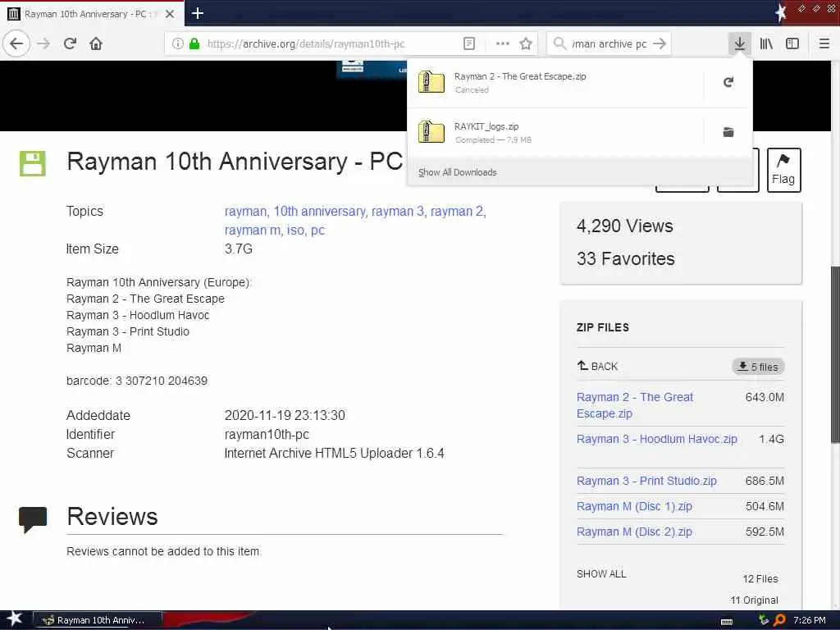The height and width of the screenshot is (630, 840).
Task: Click the green floppy software icon
Action: (x=33, y=163)
